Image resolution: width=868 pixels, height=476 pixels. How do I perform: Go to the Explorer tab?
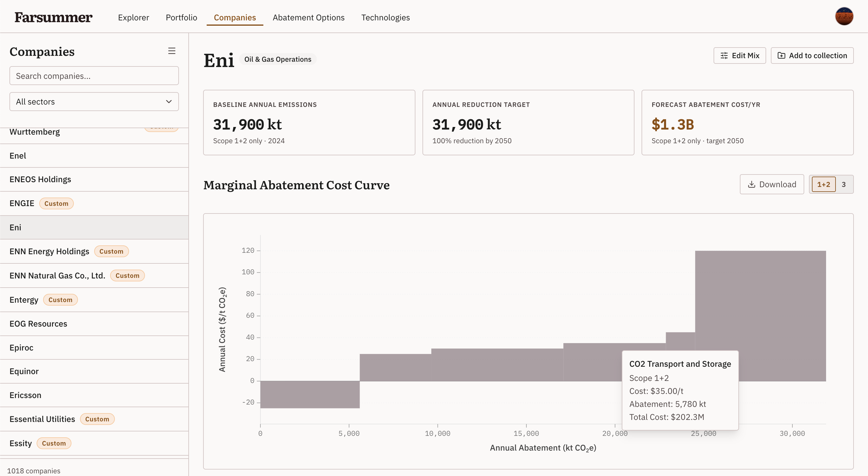click(133, 17)
